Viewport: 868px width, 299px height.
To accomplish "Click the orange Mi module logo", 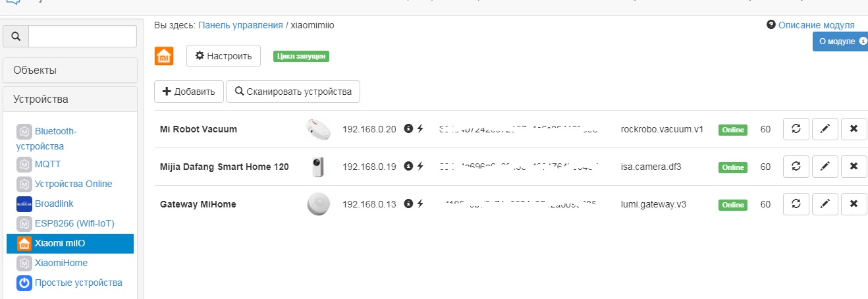I will [164, 57].
